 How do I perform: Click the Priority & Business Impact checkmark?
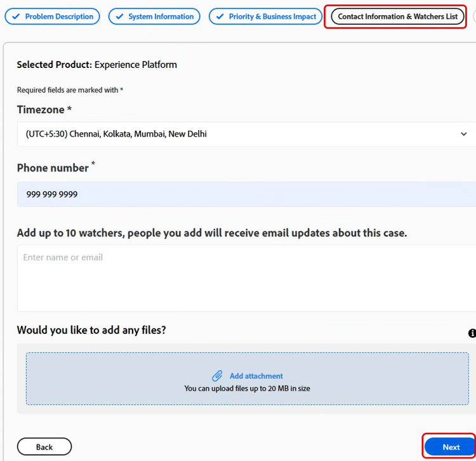(x=220, y=17)
